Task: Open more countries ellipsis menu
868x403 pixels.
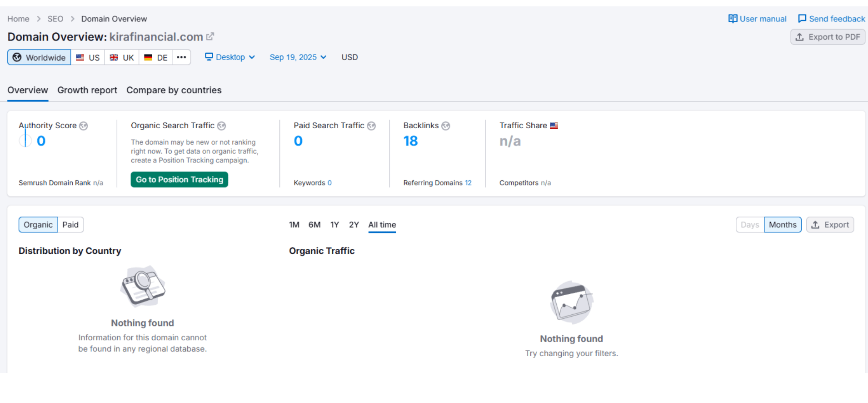Action: point(181,57)
